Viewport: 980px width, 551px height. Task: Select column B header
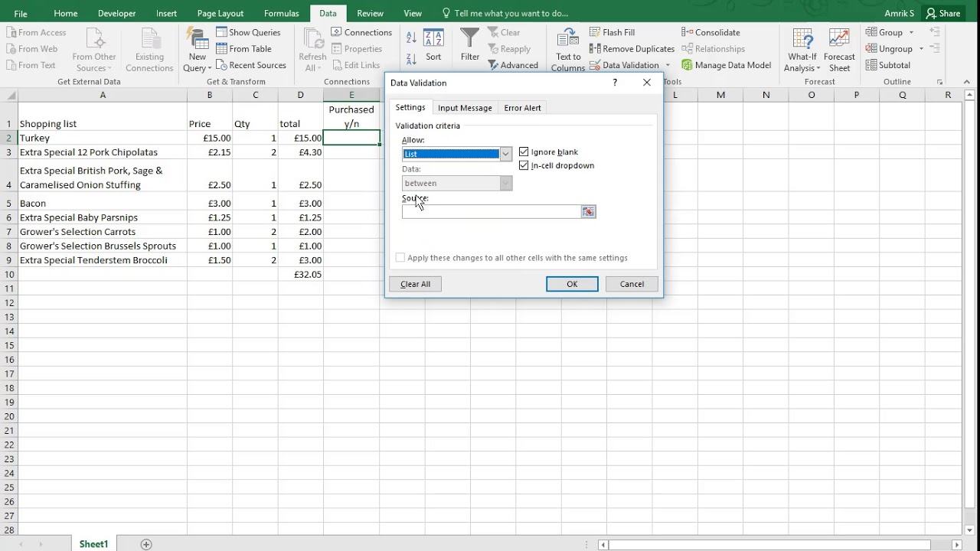209,95
